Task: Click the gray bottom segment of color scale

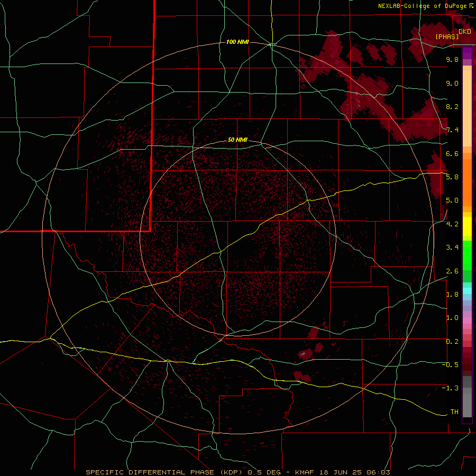Action: tap(467, 402)
